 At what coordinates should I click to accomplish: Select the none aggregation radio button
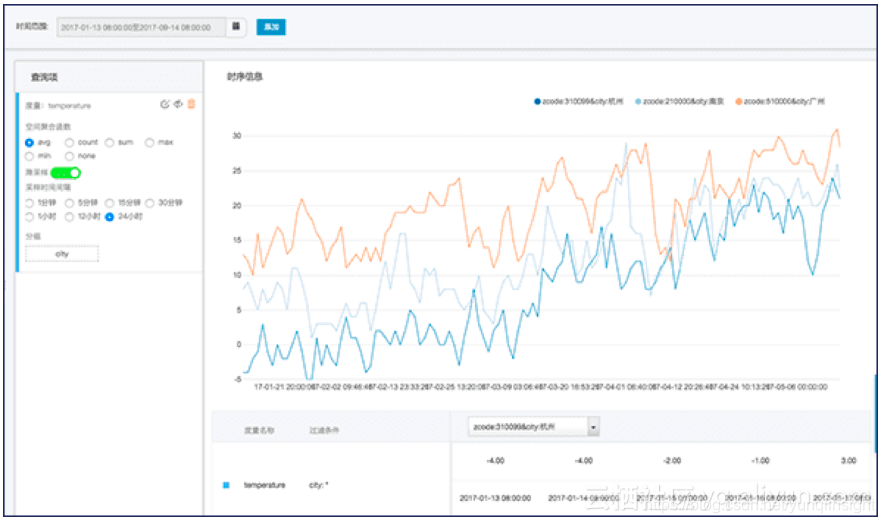tap(69, 156)
